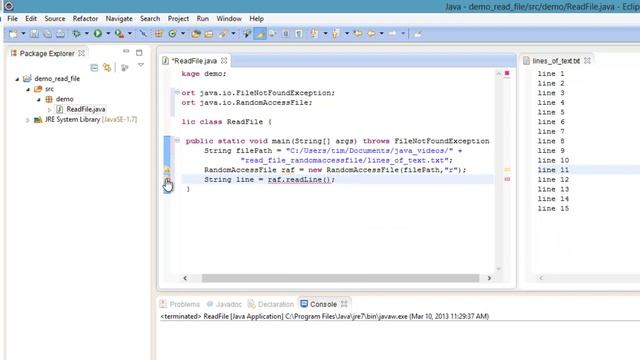
Task: Click the Search flashlight toolbar icon
Action: click(x=223, y=34)
